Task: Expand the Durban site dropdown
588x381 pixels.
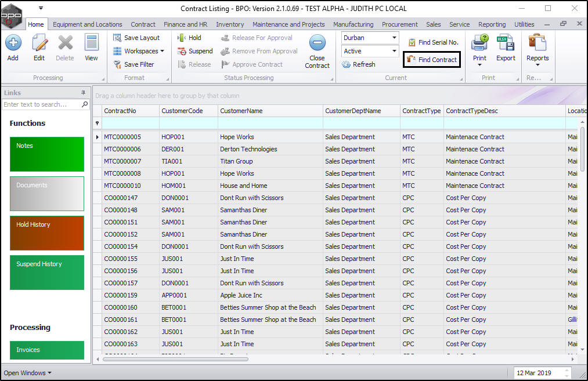Action: 394,38
